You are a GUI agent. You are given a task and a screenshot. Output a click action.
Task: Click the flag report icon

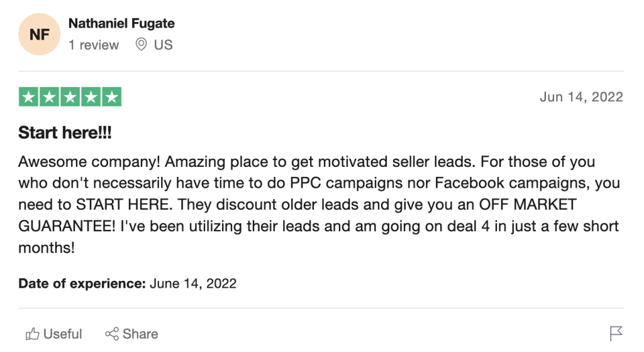click(616, 333)
